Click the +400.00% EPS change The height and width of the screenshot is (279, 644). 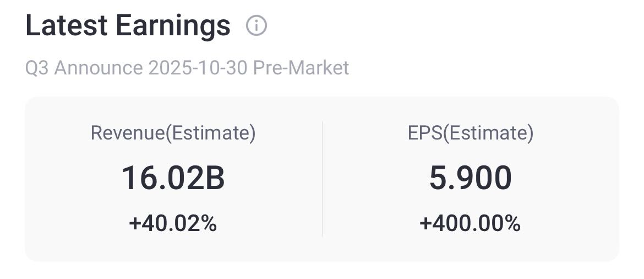[x=470, y=223]
